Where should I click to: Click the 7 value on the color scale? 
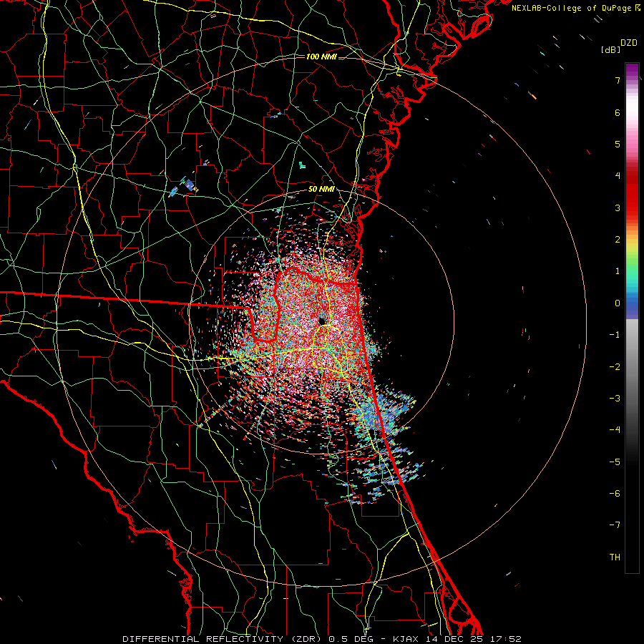[x=618, y=80]
